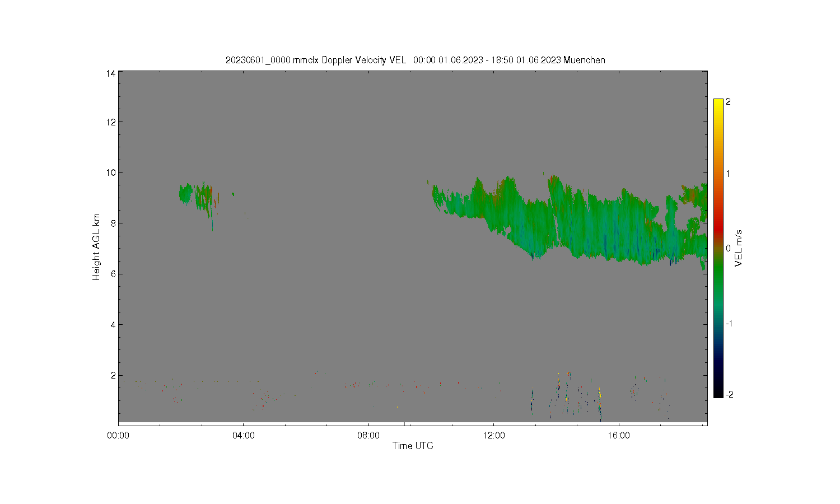Viewport: 840px width, 504px height.
Task: Click the y-axis tick label '4'
Action: click(x=113, y=324)
